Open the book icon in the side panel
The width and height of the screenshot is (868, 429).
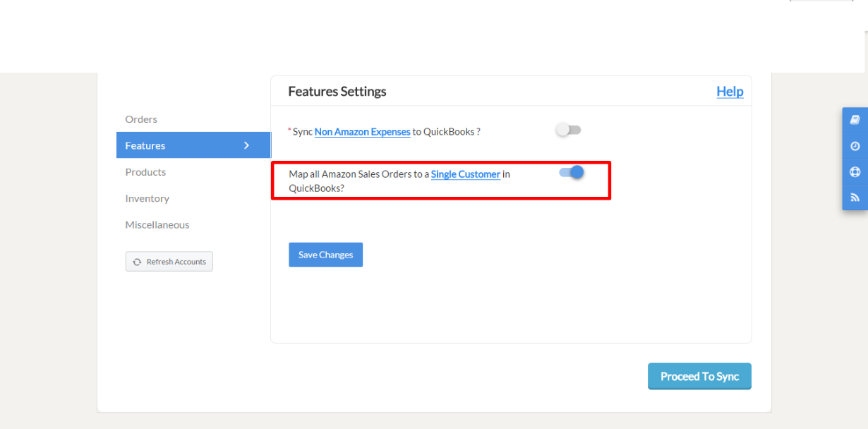click(x=855, y=120)
